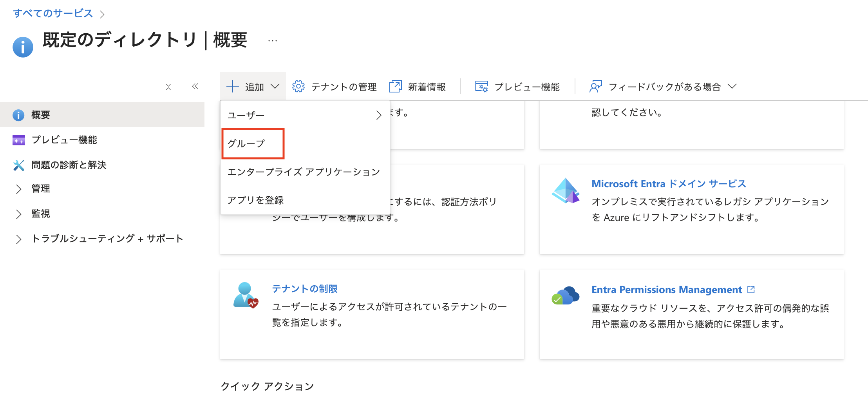Collapse the sidebar with the chevron icon
Viewport: 868px width, 402px height.
[x=195, y=87]
